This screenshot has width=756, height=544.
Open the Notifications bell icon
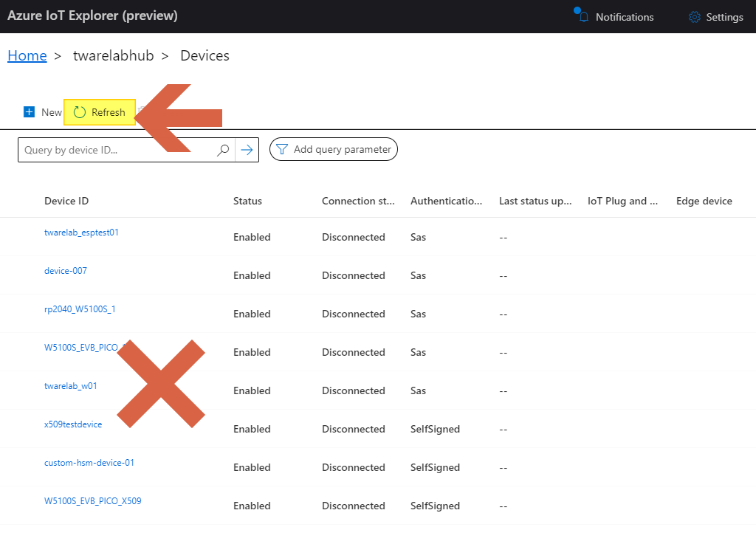click(583, 17)
